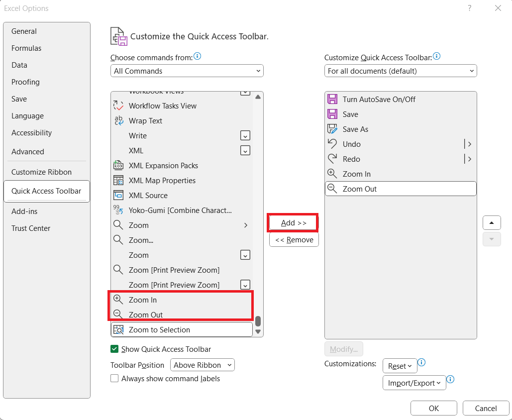Open the Toolbar Position dropdown
Viewport: 512px width, 420px height.
coord(203,365)
